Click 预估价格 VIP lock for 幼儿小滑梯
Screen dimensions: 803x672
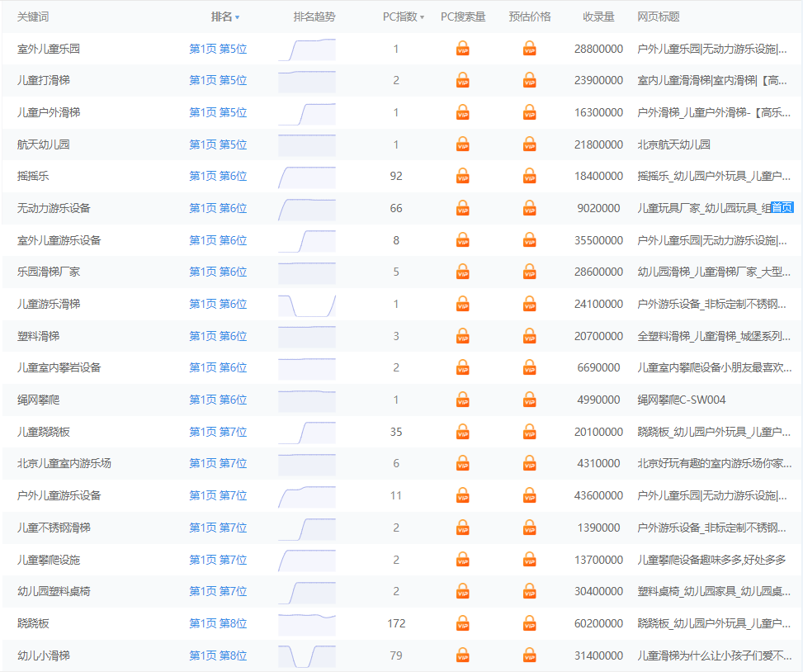(x=530, y=655)
